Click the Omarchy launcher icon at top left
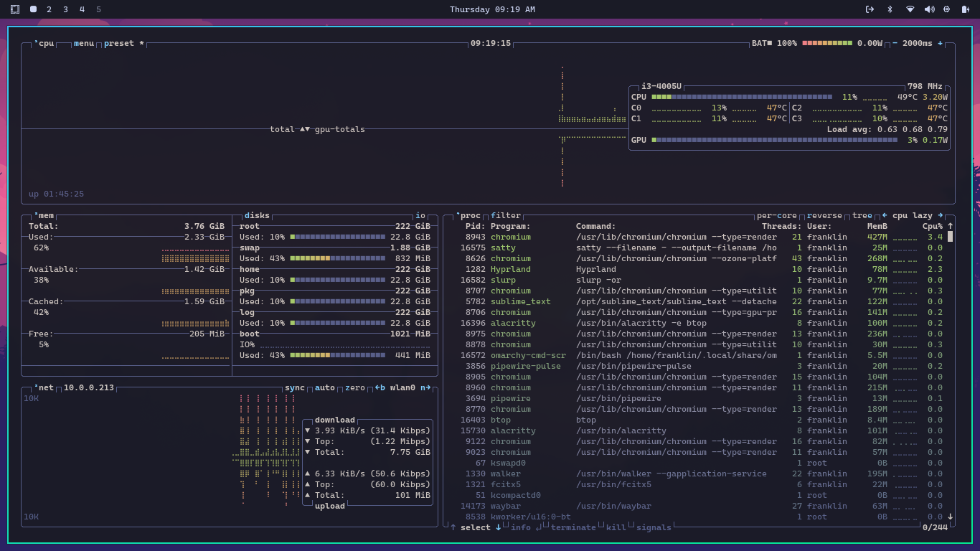Image resolution: width=980 pixels, height=551 pixels. click(15, 9)
